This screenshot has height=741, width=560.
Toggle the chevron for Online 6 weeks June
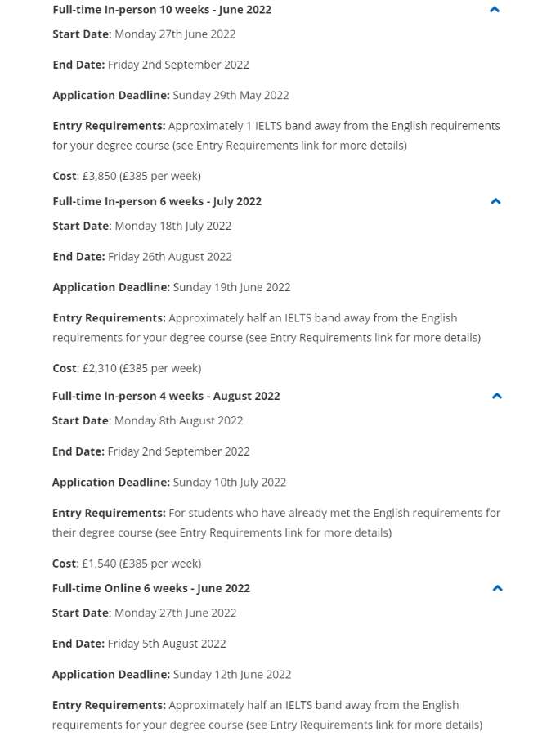[x=497, y=588]
